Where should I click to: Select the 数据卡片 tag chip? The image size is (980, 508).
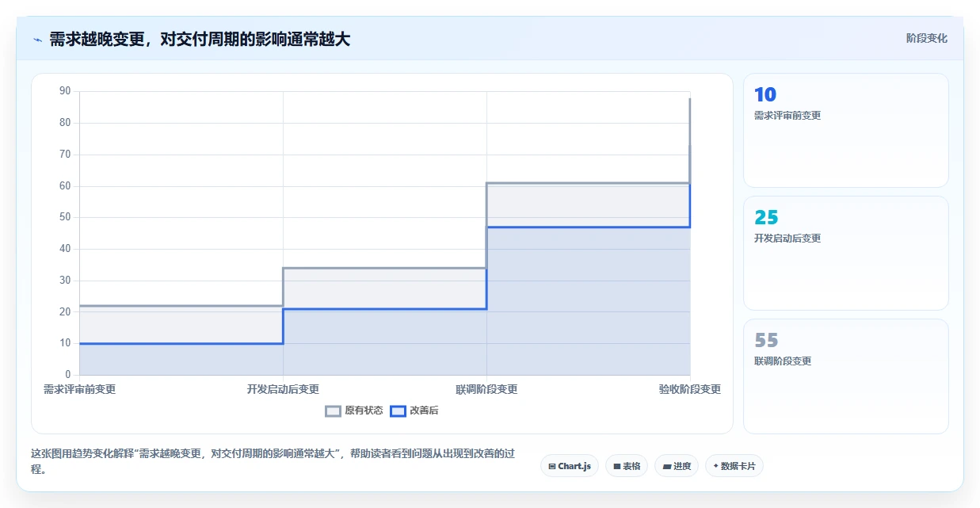(734, 466)
